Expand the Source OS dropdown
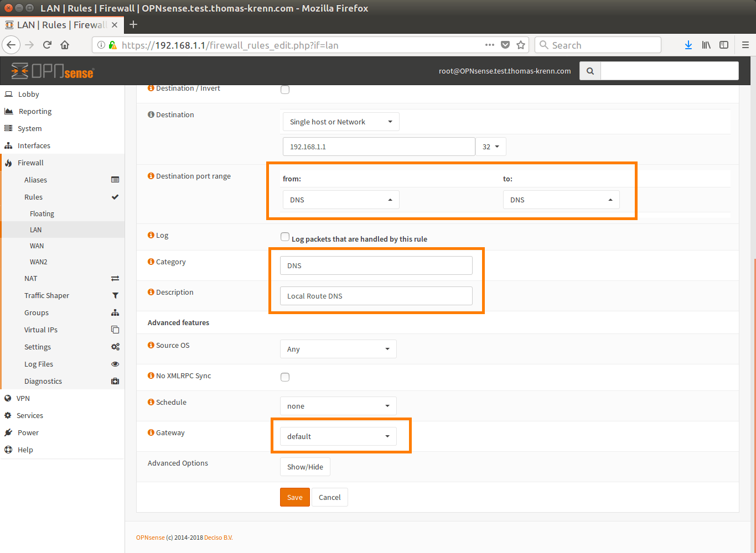Image resolution: width=756 pixels, height=553 pixels. coord(338,349)
